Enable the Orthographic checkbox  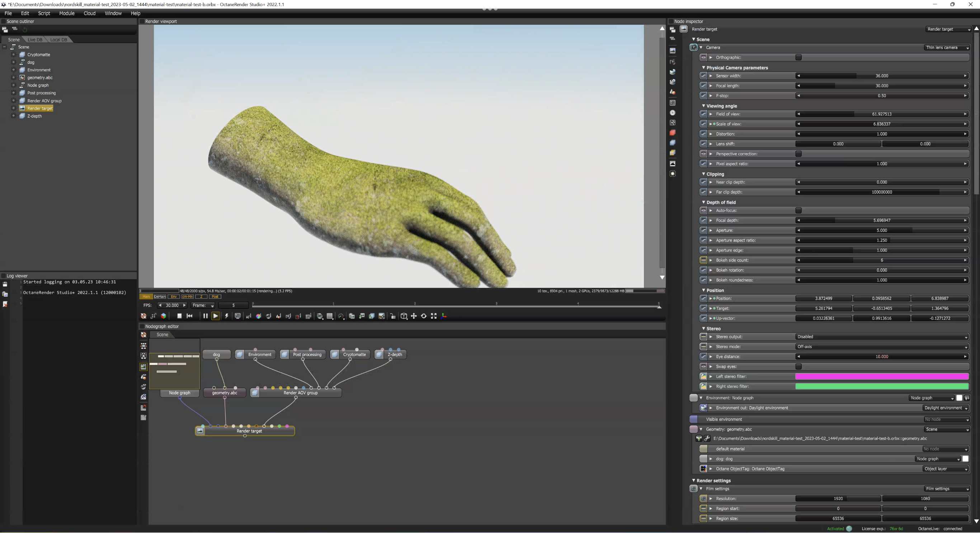point(798,57)
